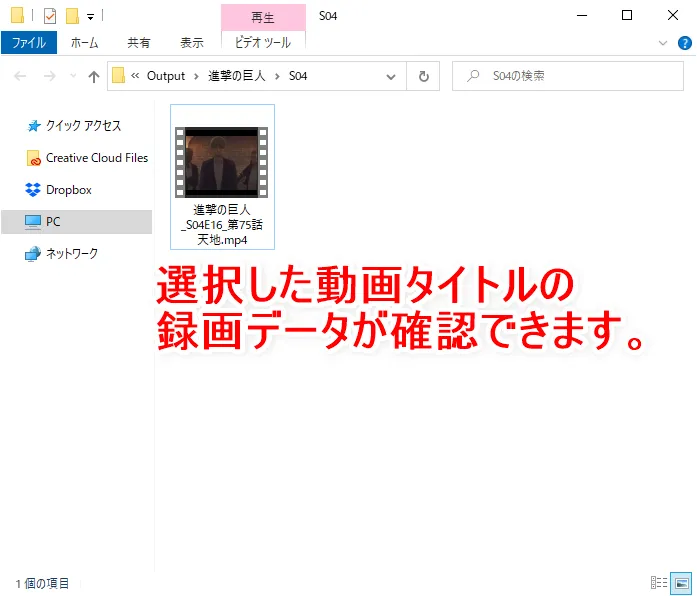Click the S04 breadcrumb segment
This screenshot has width=697, height=596.
click(298, 76)
